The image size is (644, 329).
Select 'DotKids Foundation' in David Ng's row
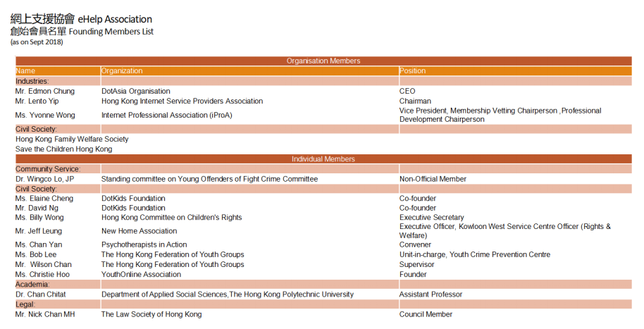[133, 209]
